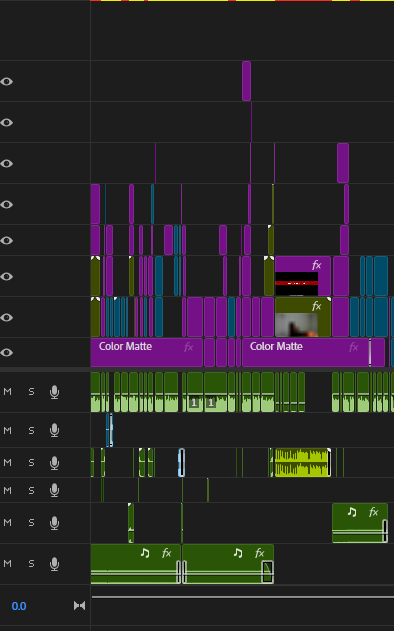Click fx badge on grey thumbnail clip
The image size is (394, 631).
317,306
